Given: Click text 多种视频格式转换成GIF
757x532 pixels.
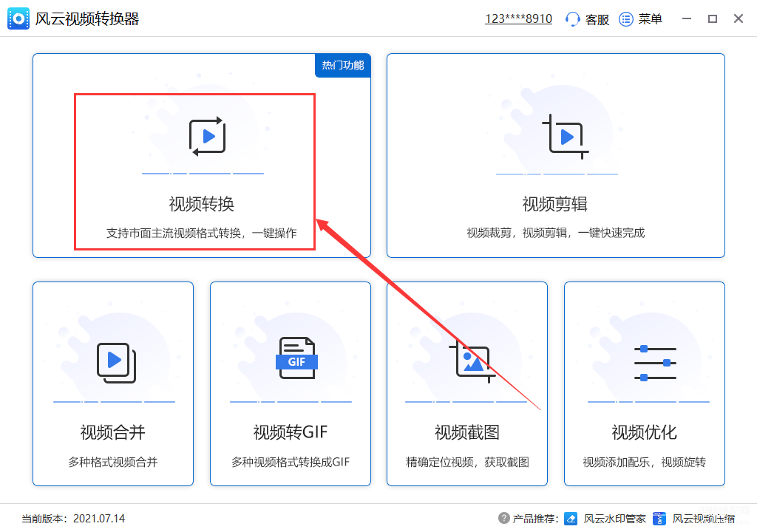Looking at the screenshot, I should point(291,462).
